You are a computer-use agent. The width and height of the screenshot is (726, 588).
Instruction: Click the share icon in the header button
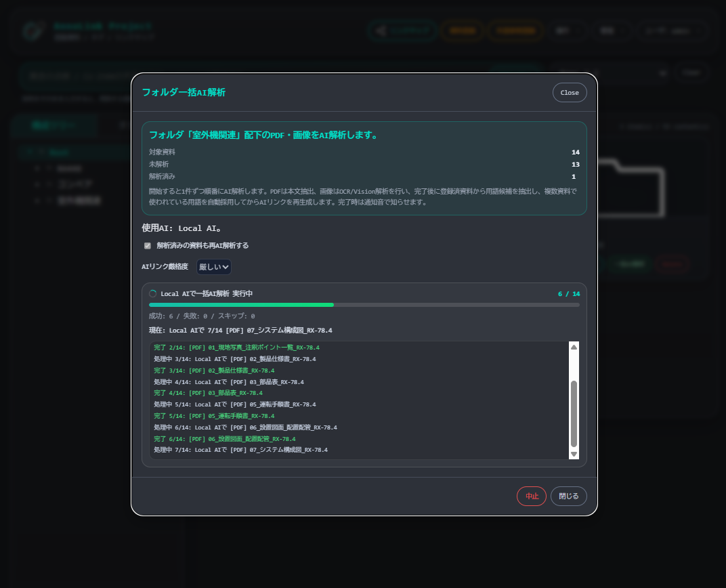click(381, 31)
